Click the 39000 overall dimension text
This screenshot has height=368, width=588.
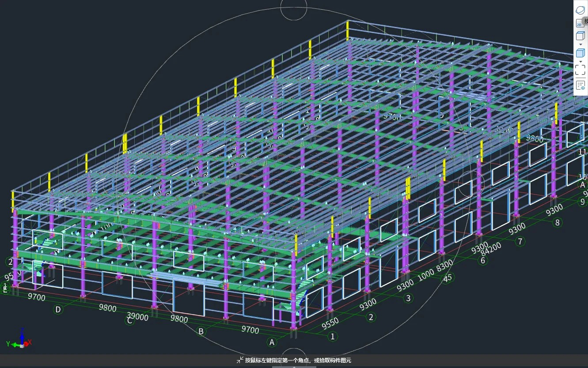(138, 316)
